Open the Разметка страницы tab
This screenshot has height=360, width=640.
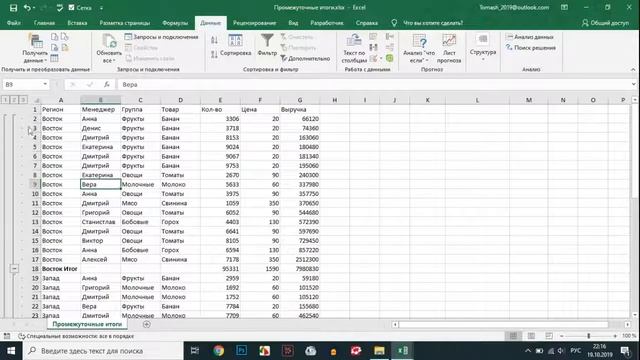(124, 23)
